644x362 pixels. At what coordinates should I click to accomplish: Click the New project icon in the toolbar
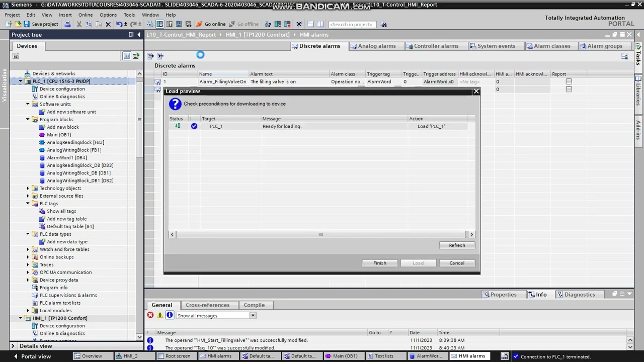click(x=9, y=24)
